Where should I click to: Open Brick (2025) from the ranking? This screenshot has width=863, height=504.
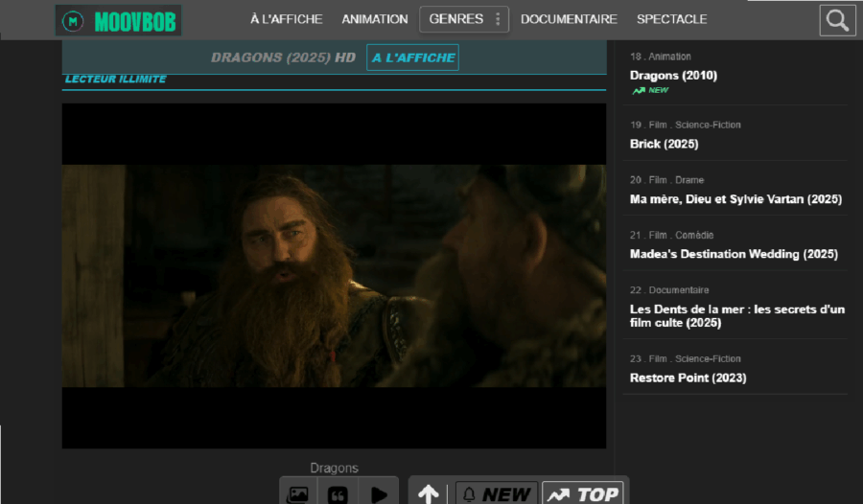pyautogui.click(x=664, y=144)
